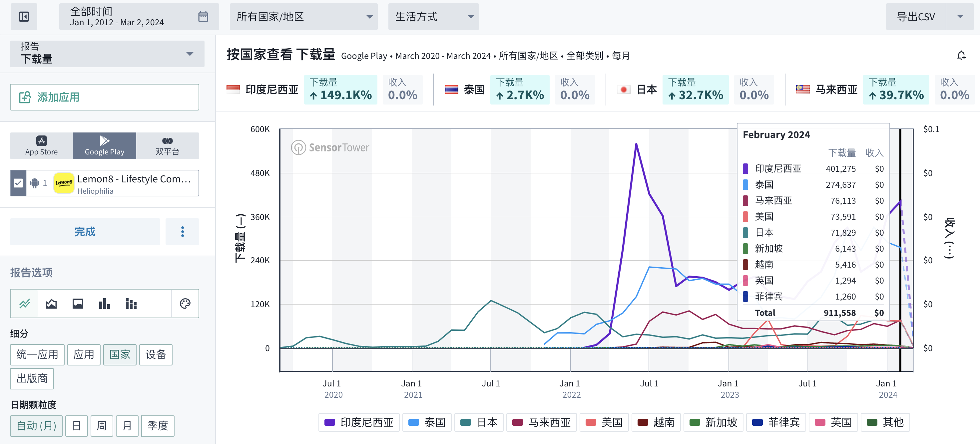Select the line chart type icon
980x444 pixels.
coord(25,303)
